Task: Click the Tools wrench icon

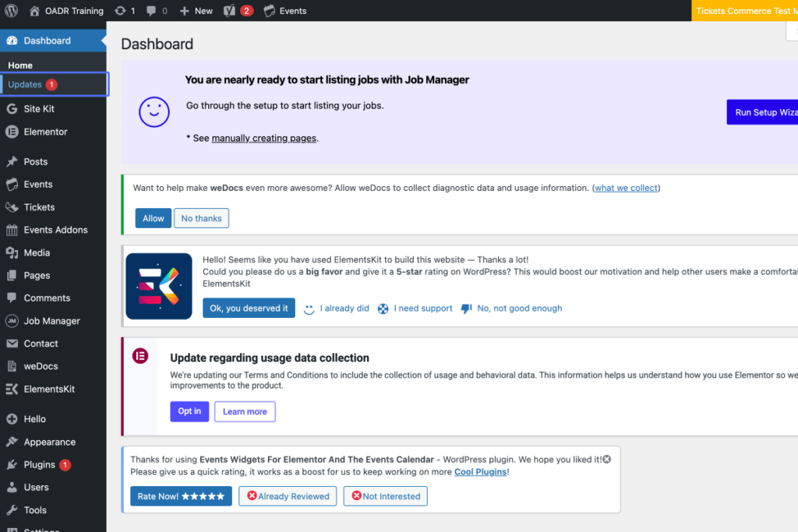Action: 12,510
